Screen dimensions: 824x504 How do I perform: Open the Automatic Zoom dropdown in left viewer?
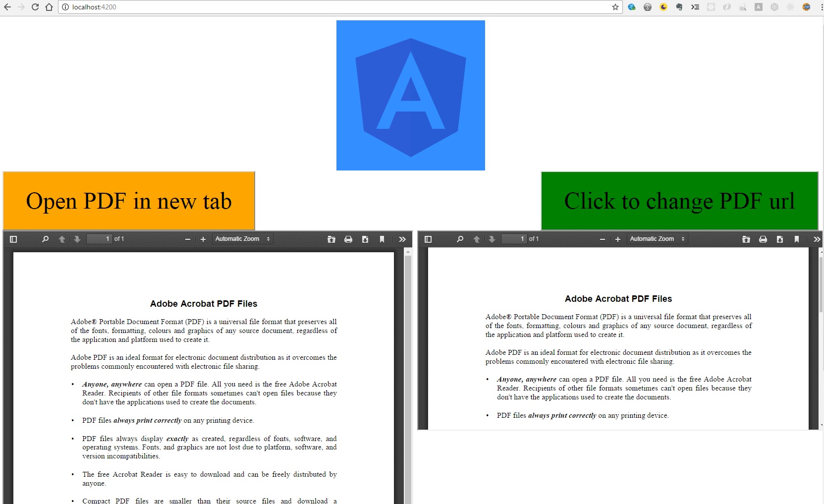242,238
